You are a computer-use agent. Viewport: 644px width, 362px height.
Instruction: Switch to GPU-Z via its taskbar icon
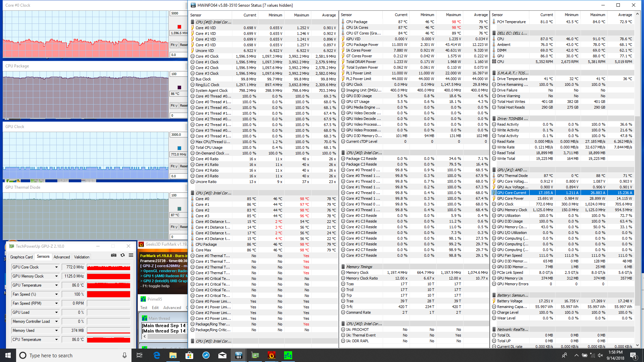[255, 355]
